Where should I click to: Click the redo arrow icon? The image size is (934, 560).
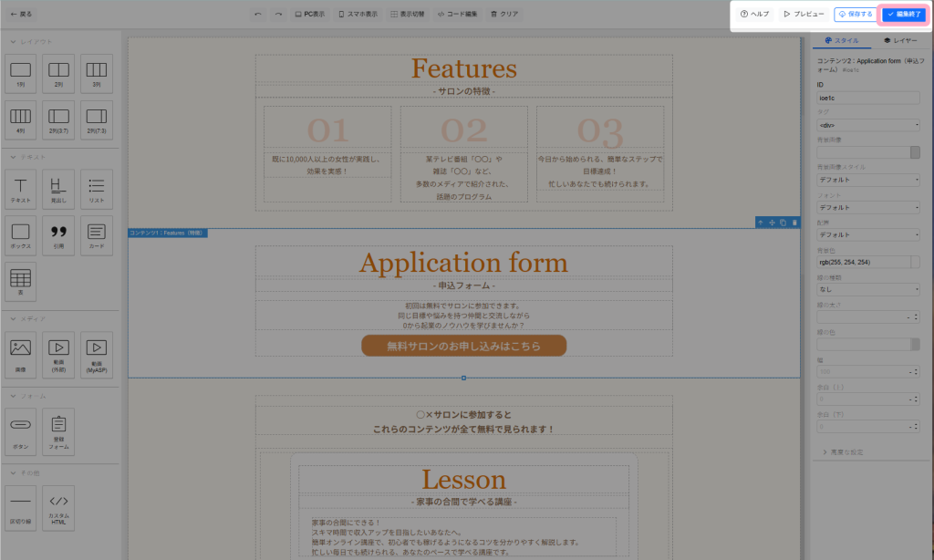pyautogui.click(x=278, y=15)
